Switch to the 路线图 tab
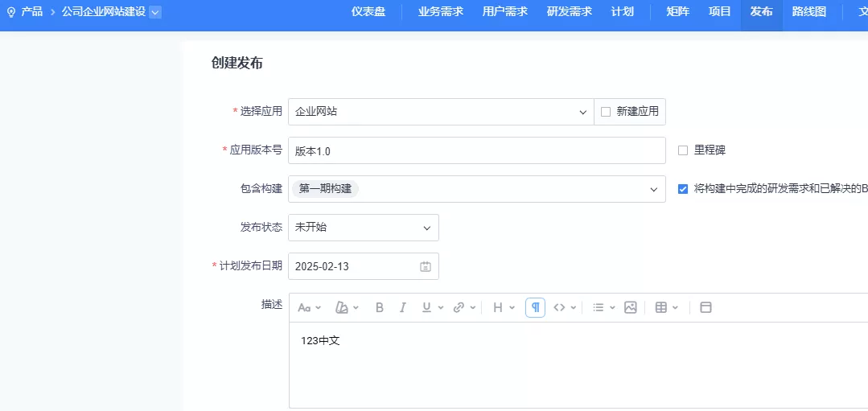The height and width of the screenshot is (411, 868). (x=808, y=11)
